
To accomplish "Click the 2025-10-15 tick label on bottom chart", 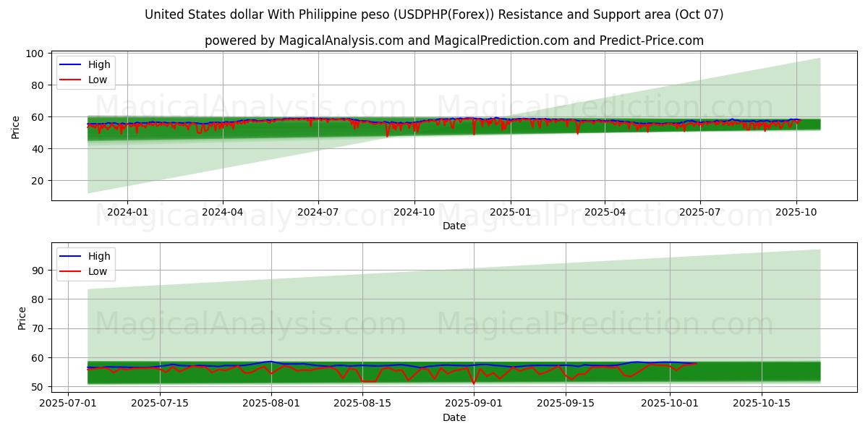I will [x=761, y=404].
